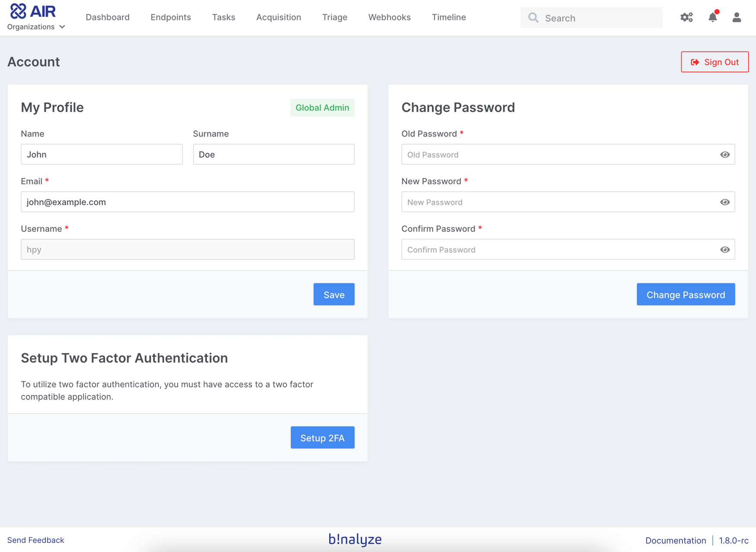
Task: Open the notifications bell
Action: click(712, 18)
